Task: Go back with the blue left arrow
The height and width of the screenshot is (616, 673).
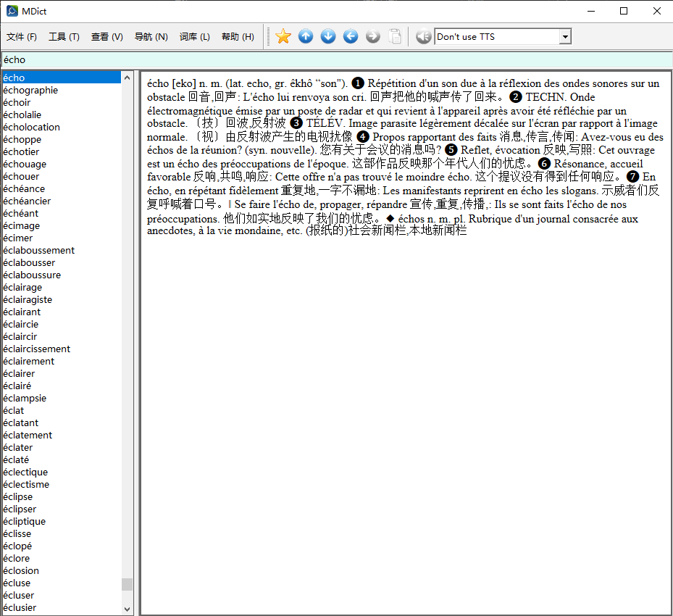Action: pos(351,36)
